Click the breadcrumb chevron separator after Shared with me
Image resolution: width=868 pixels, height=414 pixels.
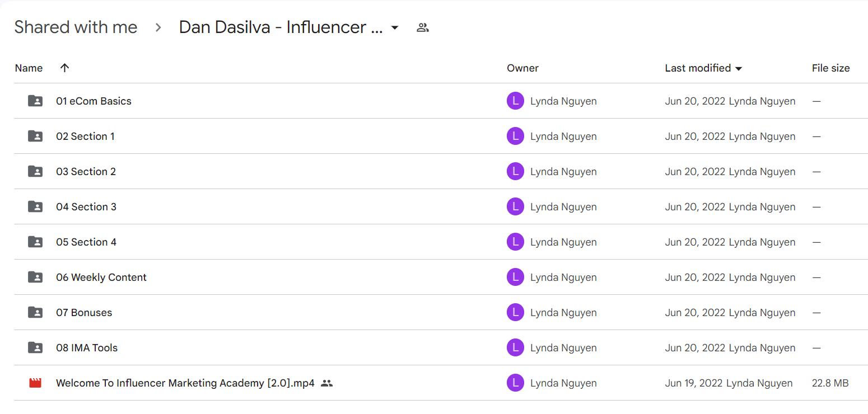158,27
